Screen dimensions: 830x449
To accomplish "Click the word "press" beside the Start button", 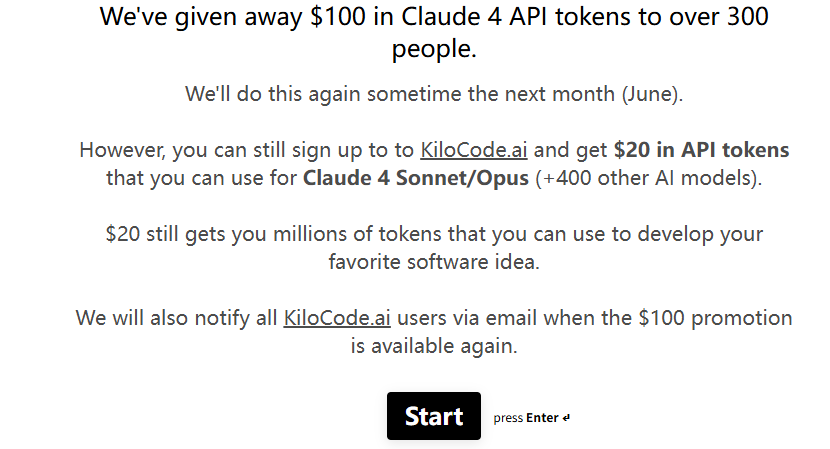I will (508, 418).
